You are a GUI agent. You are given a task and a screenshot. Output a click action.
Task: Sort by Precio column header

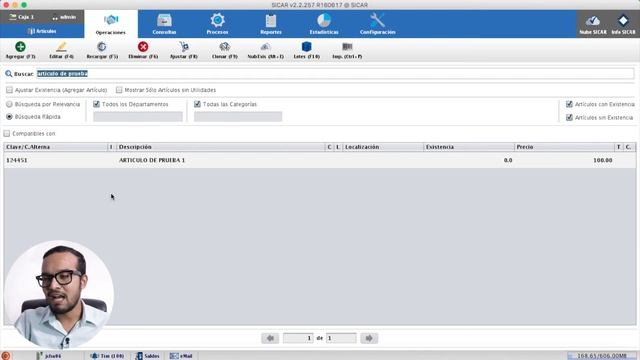pyautogui.click(x=564, y=147)
